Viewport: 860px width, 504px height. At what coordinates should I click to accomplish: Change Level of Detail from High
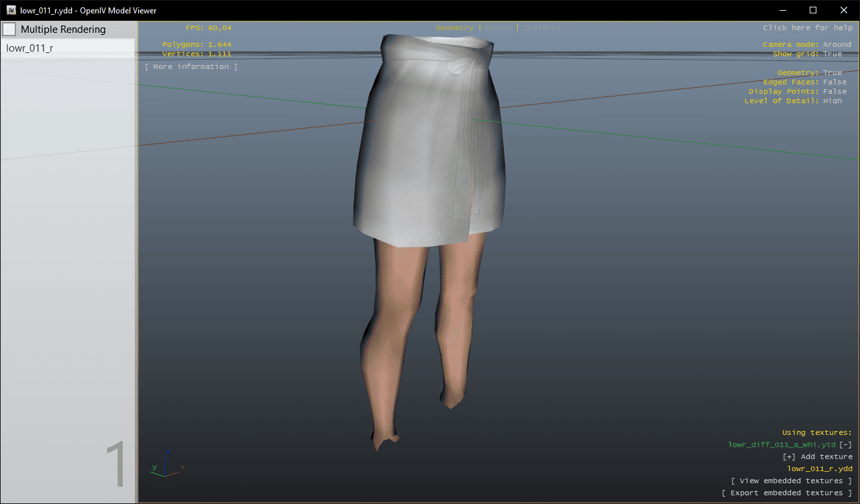tap(832, 101)
